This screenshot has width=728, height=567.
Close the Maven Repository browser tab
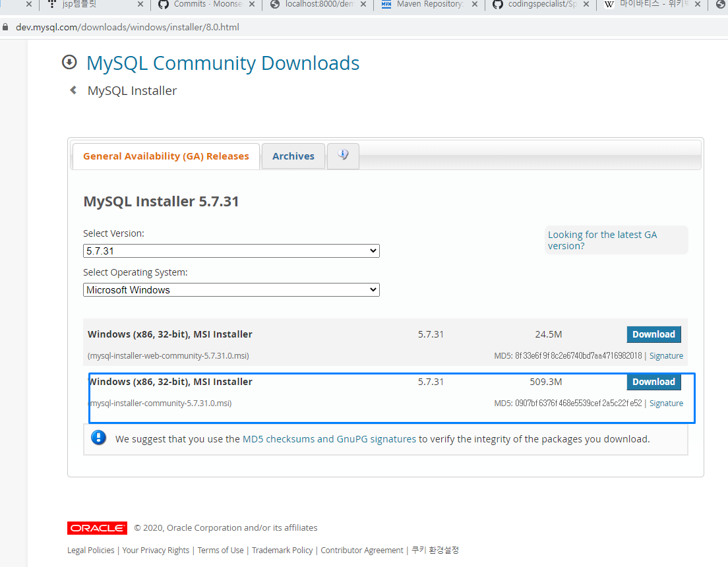(x=475, y=4)
